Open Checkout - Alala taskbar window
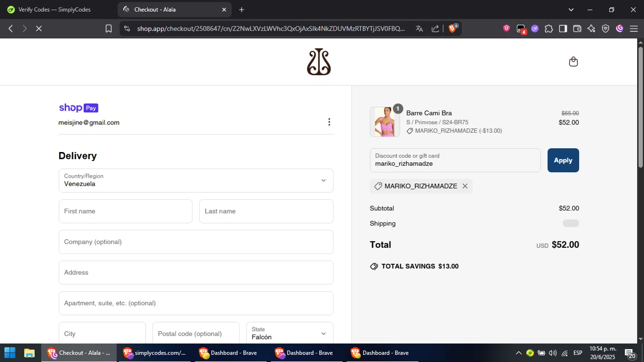 point(79,353)
